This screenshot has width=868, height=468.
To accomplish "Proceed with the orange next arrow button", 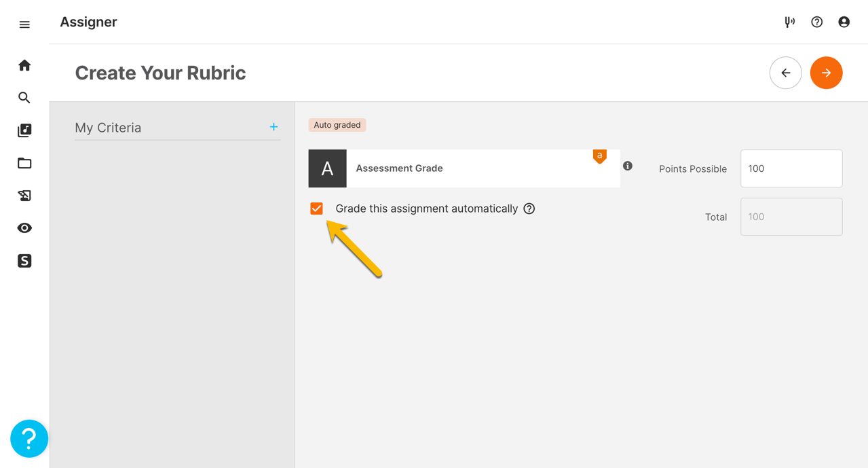I will (x=827, y=73).
